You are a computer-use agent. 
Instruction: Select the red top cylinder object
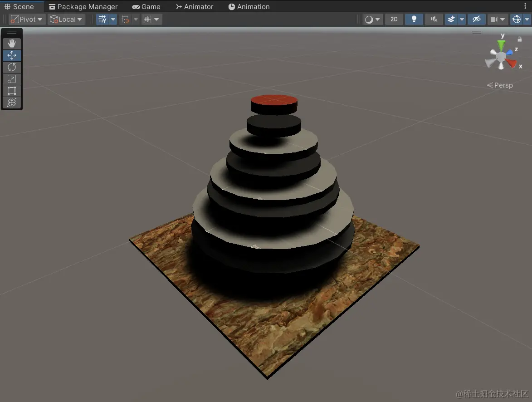[x=274, y=104]
